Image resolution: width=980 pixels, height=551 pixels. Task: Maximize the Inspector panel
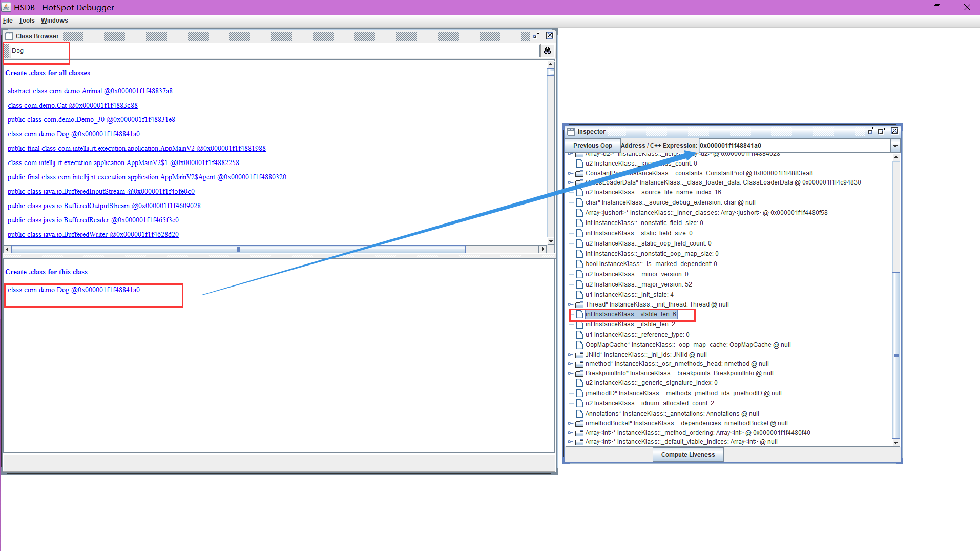(x=881, y=131)
